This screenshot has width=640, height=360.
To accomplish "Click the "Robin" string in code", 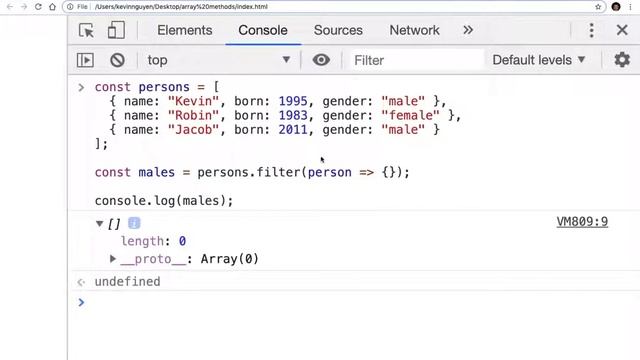I will 193,116.
